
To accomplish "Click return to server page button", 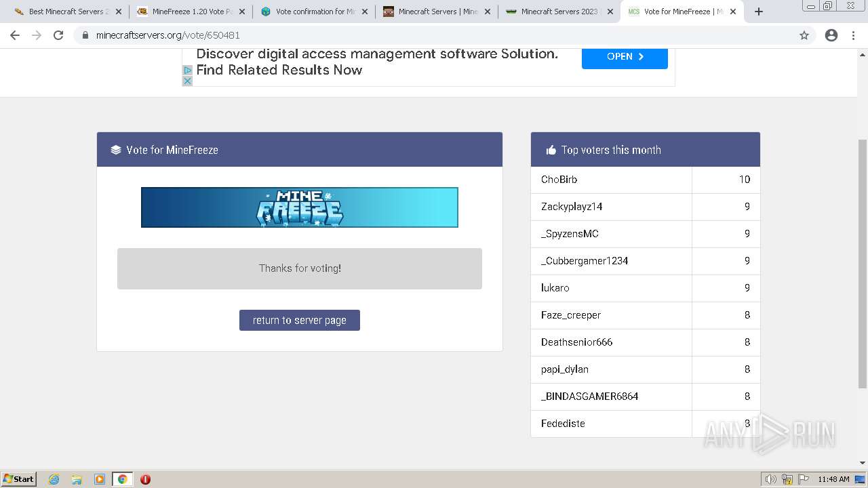I will tap(300, 321).
